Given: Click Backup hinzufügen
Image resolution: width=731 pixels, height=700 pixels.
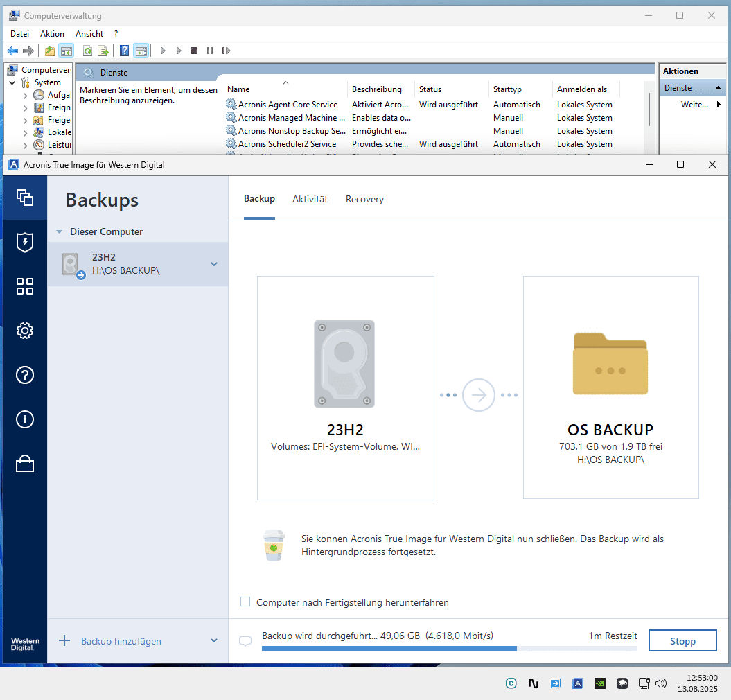Looking at the screenshot, I should [x=121, y=641].
